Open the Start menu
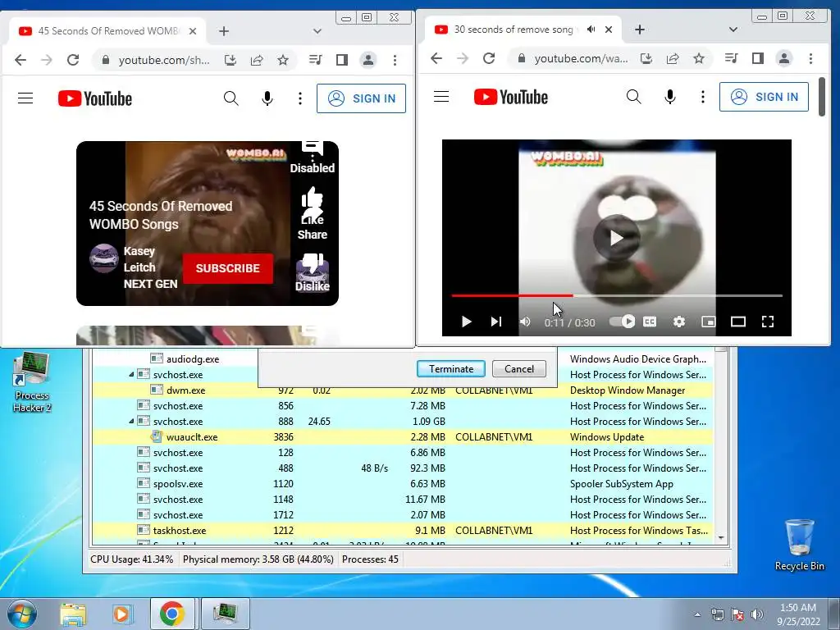Screen dimensions: 840x630 21,614
